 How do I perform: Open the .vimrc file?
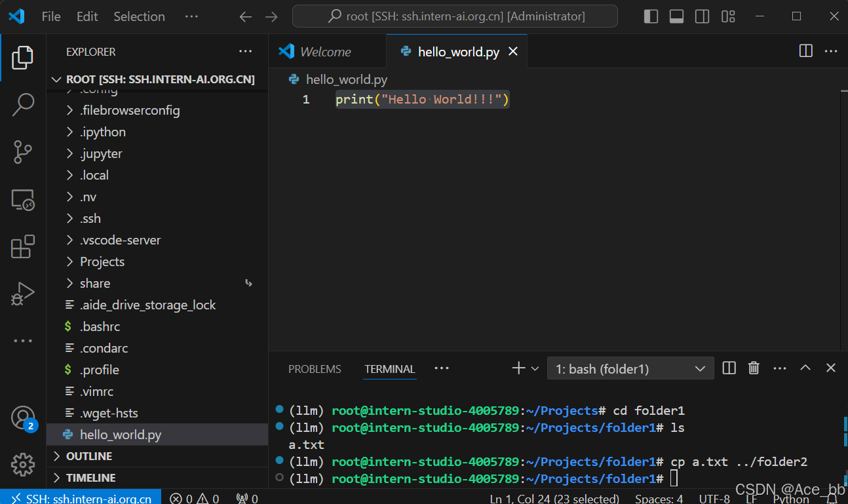pyautogui.click(x=157, y=391)
